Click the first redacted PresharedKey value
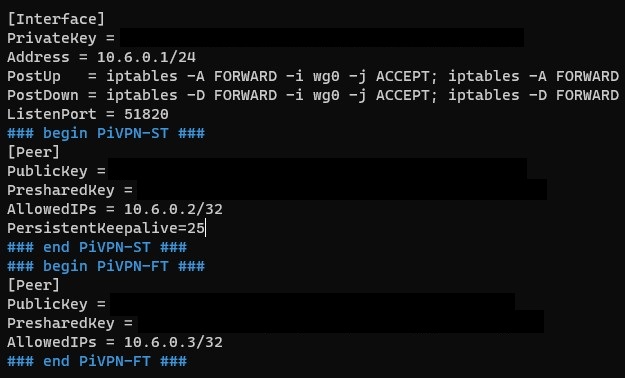Screen dimensions: 625x378 click(x=342, y=189)
